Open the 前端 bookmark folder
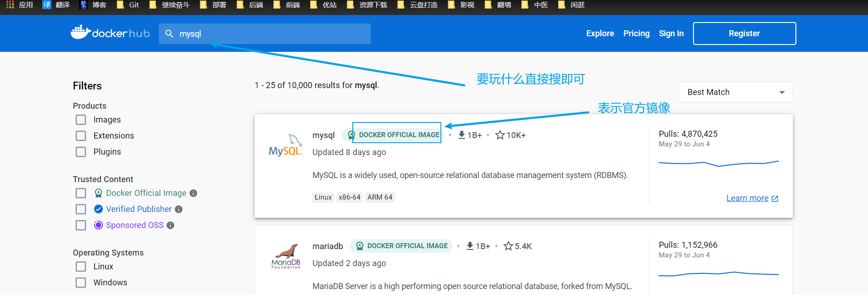The width and height of the screenshot is (868, 295). point(286,5)
